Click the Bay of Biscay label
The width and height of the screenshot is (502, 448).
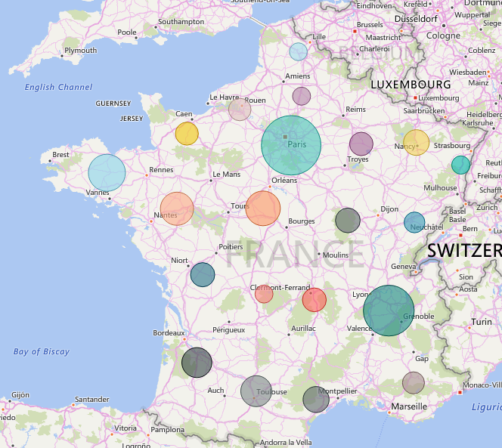tap(42, 352)
